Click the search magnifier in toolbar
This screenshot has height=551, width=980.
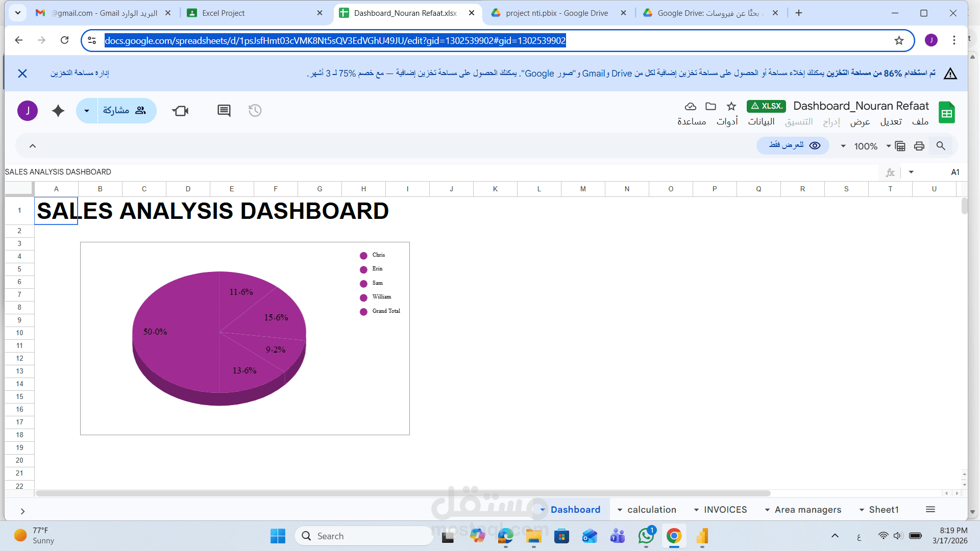[941, 146]
